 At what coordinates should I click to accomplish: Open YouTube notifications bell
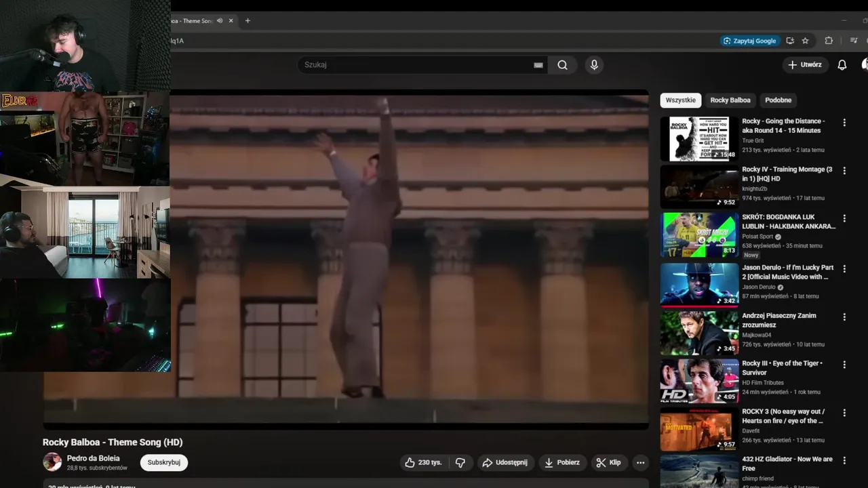(842, 65)
